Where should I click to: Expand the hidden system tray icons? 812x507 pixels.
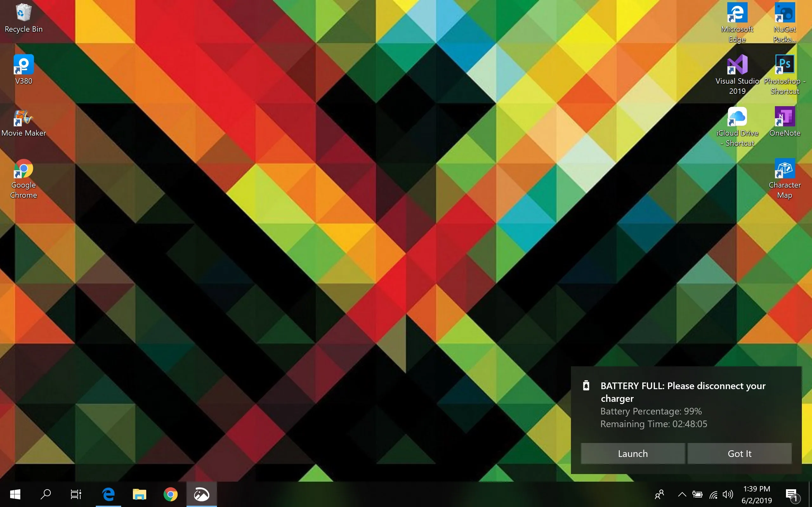click(x=682, y=494)
